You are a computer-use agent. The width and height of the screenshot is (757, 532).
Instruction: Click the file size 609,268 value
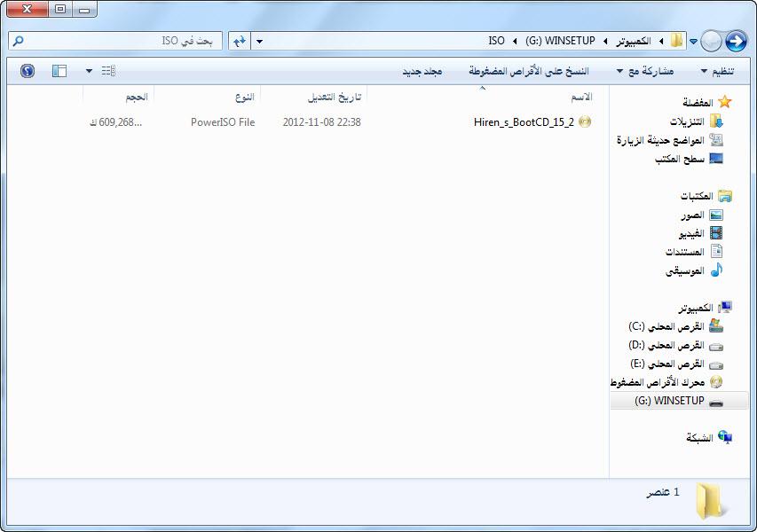click(x=116, y=122)
